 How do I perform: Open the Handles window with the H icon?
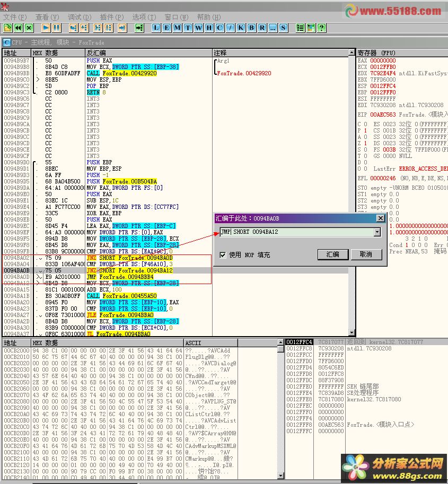click(209, 28)
